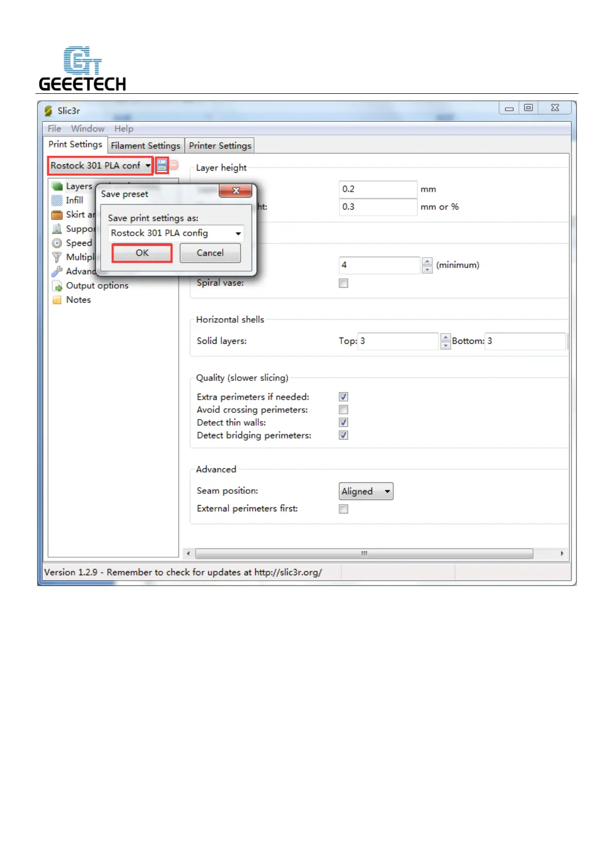The height and width of the screenshot is (868, 614).
Task: Open the Multiple extruders category
Action: pyautogui.click(x=74, y=257)
